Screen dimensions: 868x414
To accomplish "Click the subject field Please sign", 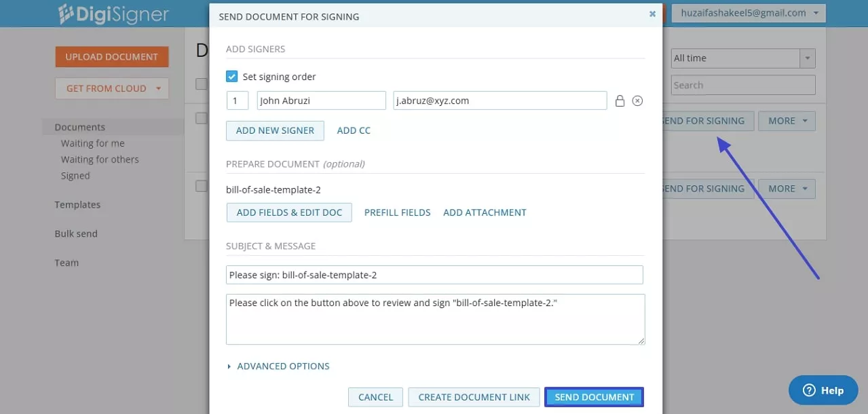I will (434, 275).
